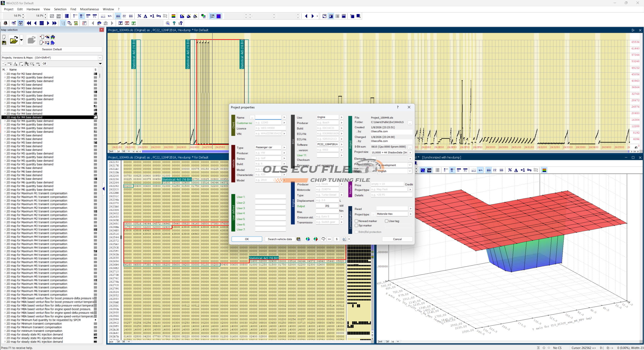The height and width of the screenshot is (350, 644).
Task: Select 16 bit display mode icon
Action: pyautogui.click(x=82, y=16)
